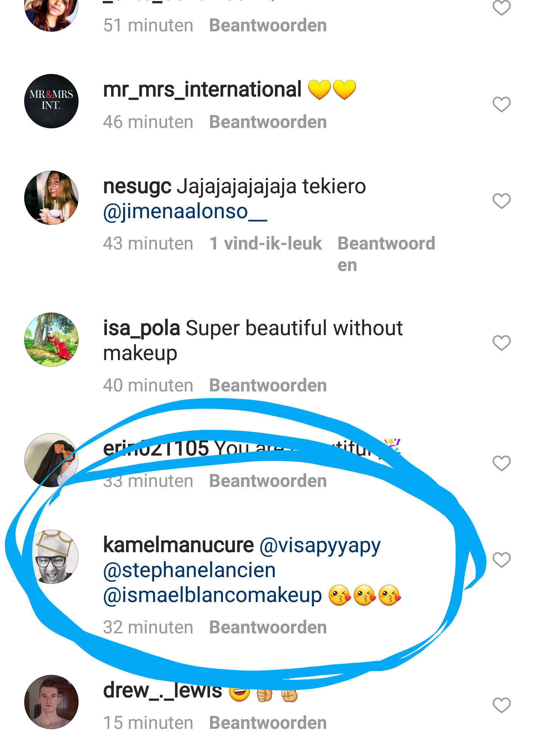Visit the @stephanelancien profile mention
The image size is (544, 756).
(x=189, y=570)
